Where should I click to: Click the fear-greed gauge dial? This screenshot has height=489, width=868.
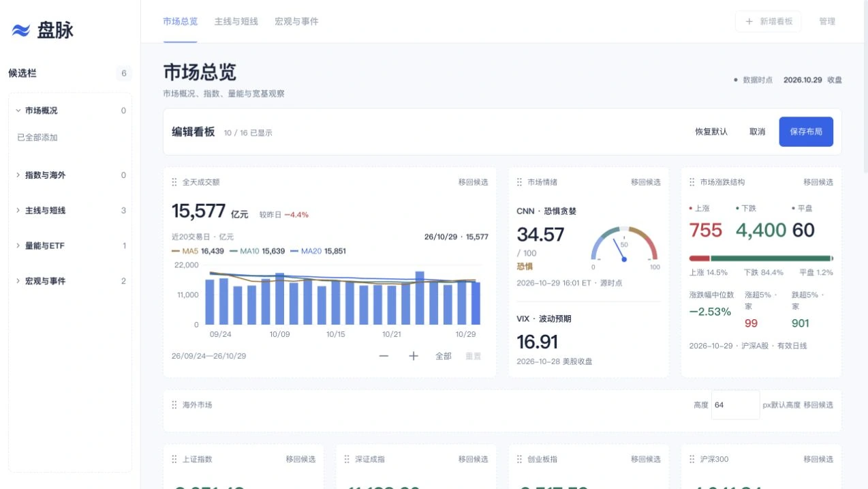coord(624,244)
